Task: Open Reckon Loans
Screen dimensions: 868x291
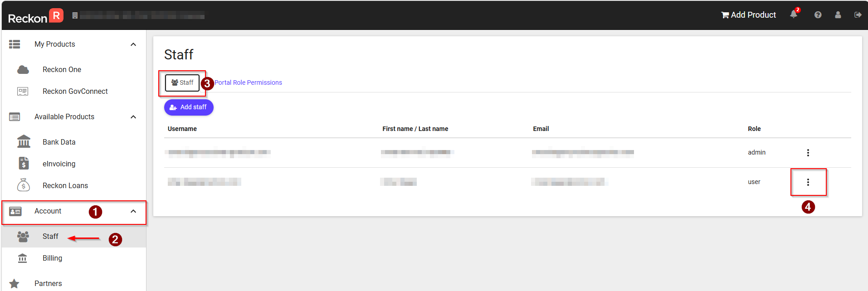Action: 65,185
